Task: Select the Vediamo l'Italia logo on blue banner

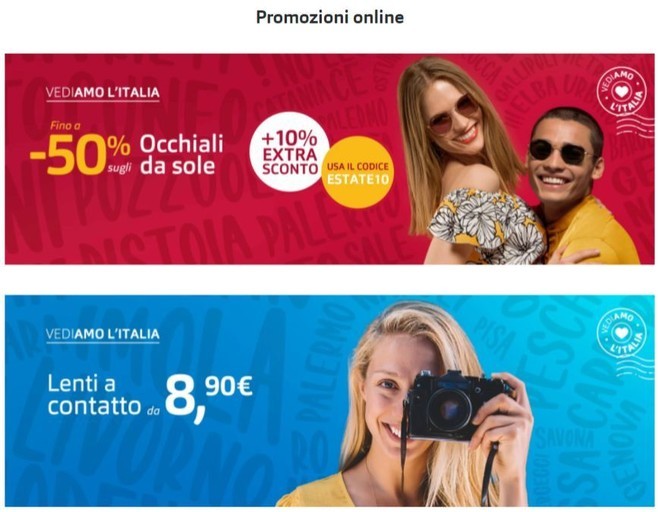Action: coord(103,335)
